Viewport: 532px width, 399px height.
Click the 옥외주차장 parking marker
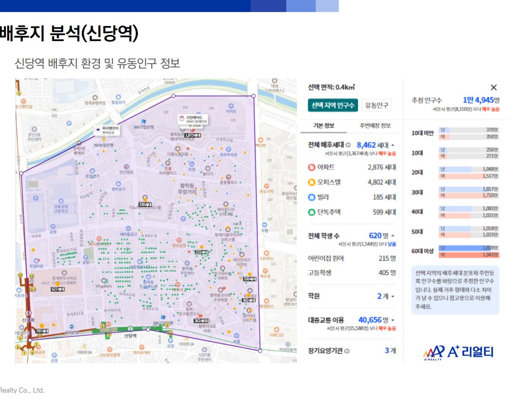(x=228, y=149)
